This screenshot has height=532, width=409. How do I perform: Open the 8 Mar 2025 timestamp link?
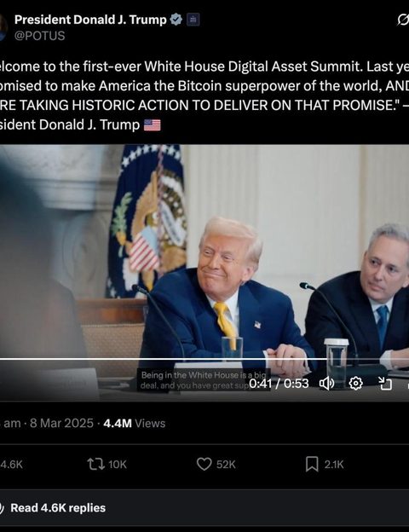point(61,423)
